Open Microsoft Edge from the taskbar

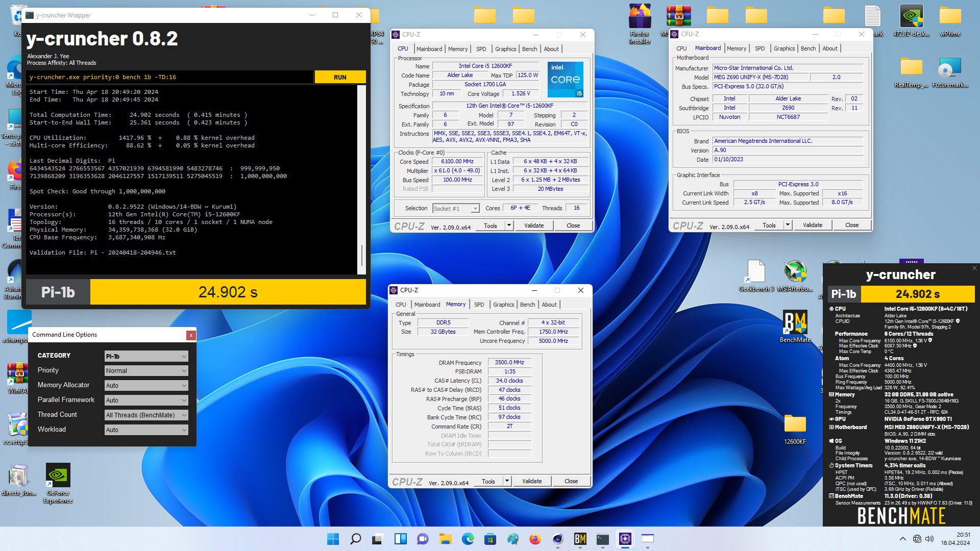pyautogui.click(x=468, y=539)
